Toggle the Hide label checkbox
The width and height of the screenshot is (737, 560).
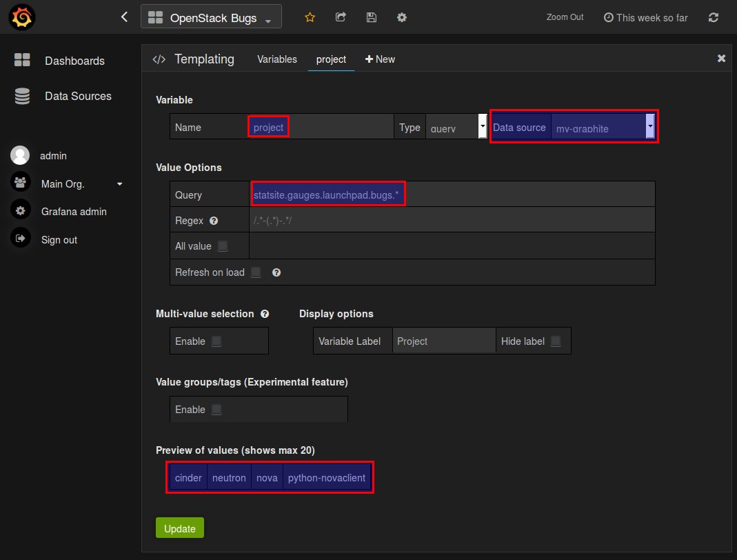[556, 341]
